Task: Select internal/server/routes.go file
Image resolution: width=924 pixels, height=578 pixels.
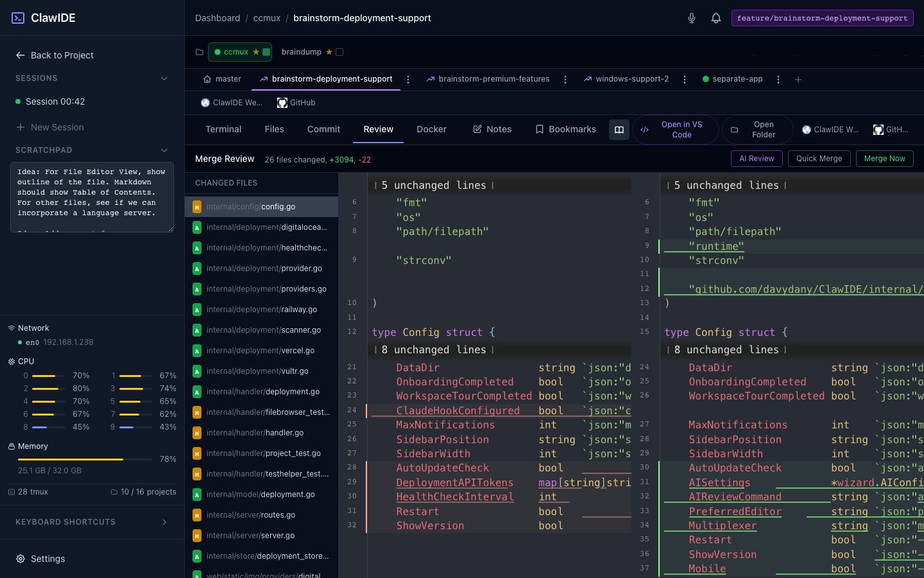Action: click(261, 515)
